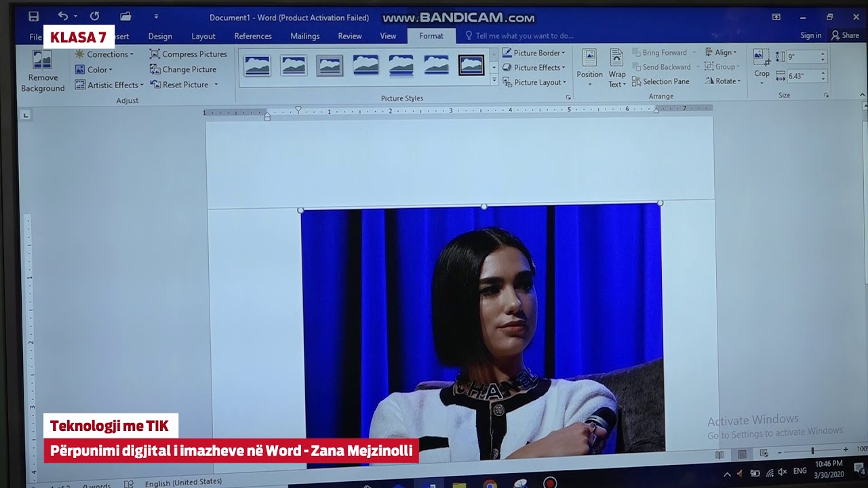
Task: Click the Share button
Action: 845,35
